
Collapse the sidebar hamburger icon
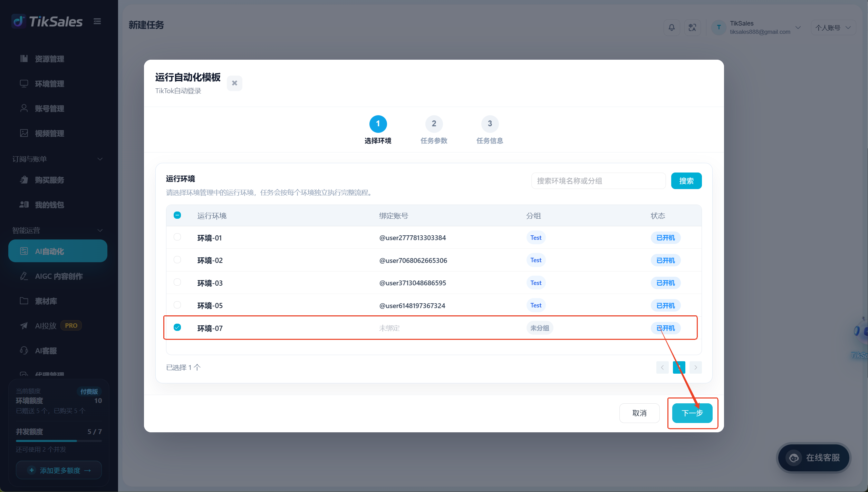tap(97, 21)
